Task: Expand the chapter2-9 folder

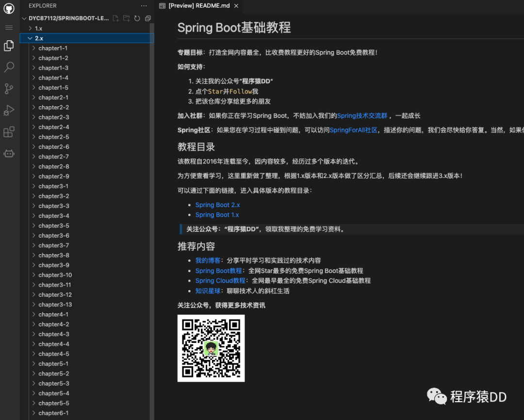Action: [x=34, y=177]
